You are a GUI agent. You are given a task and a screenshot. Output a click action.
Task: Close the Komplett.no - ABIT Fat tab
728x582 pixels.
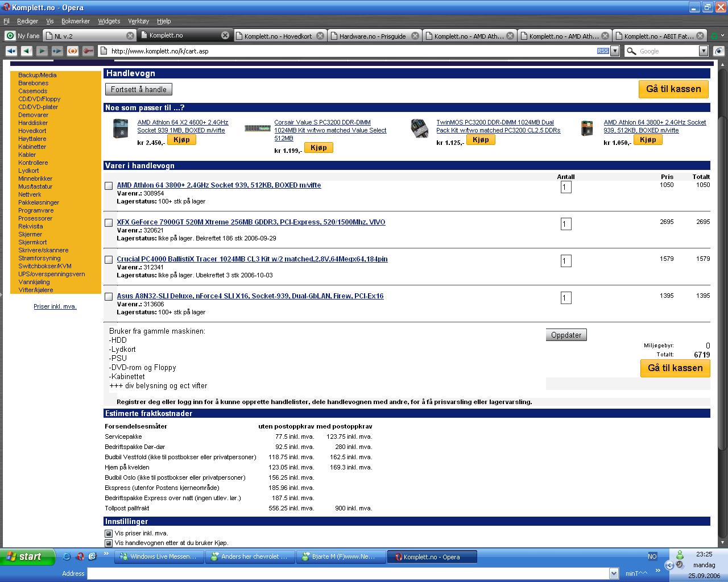(700, 35)
